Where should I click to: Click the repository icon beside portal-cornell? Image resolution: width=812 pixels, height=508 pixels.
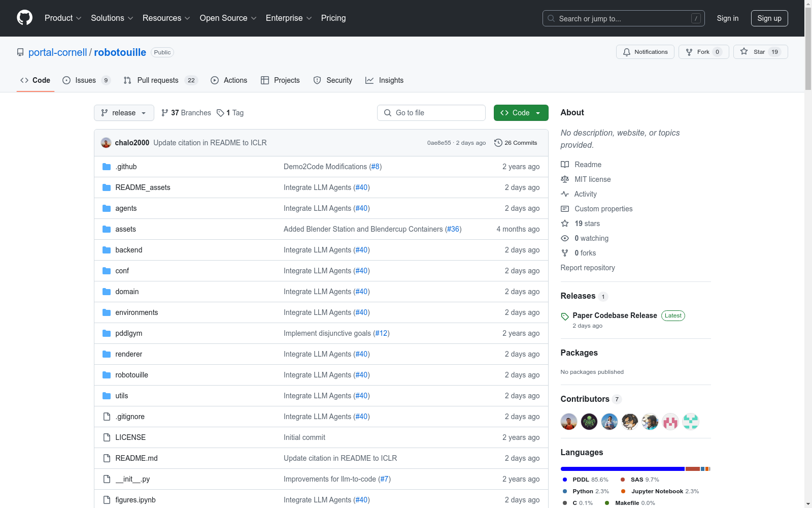tap(20, 52)
